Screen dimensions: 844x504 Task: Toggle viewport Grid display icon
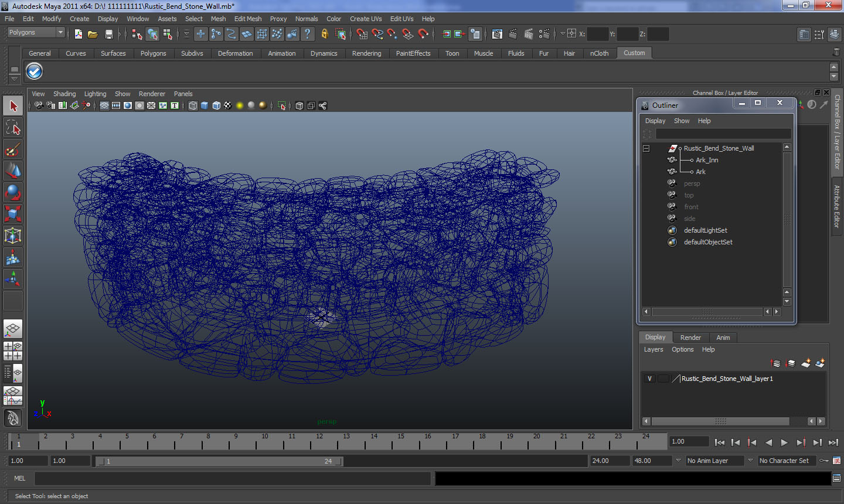tap(104, 105)
